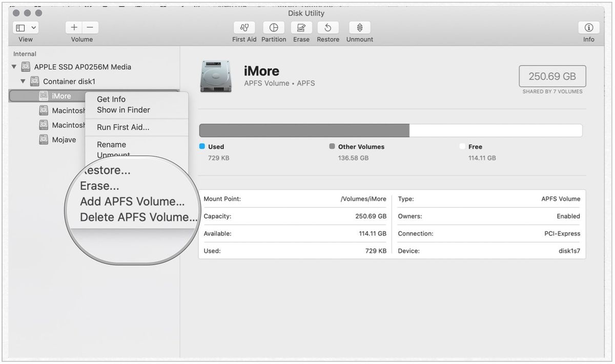Click Get Info in the context menu
The height and width of the screenshot is (364, 615).
110,99
